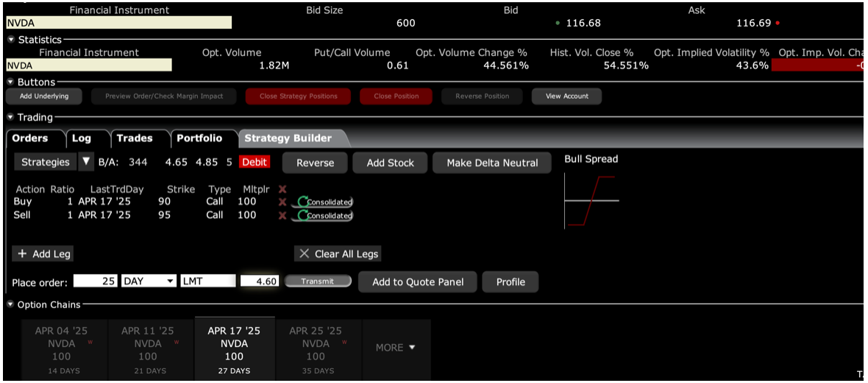Click Opt. Volume value 1.82M
This screenshot has height=383, width=868.
pyautogui.click(x=274, y=66)
